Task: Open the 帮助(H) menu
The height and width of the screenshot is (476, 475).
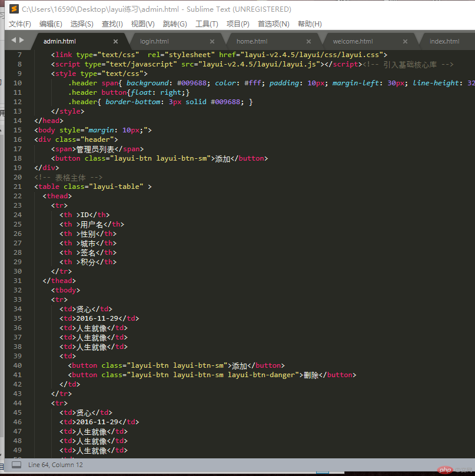Action: [310, 24]
